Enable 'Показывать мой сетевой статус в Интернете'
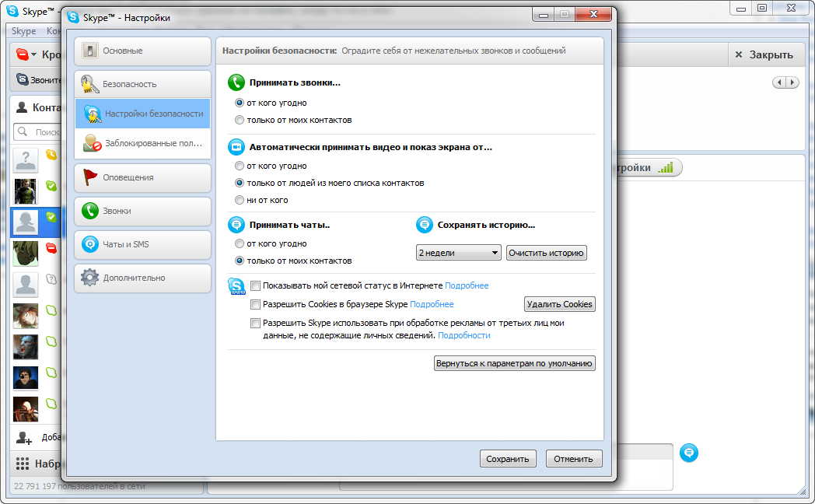Screen dimensions: 815x504 [x=255, y=285]
